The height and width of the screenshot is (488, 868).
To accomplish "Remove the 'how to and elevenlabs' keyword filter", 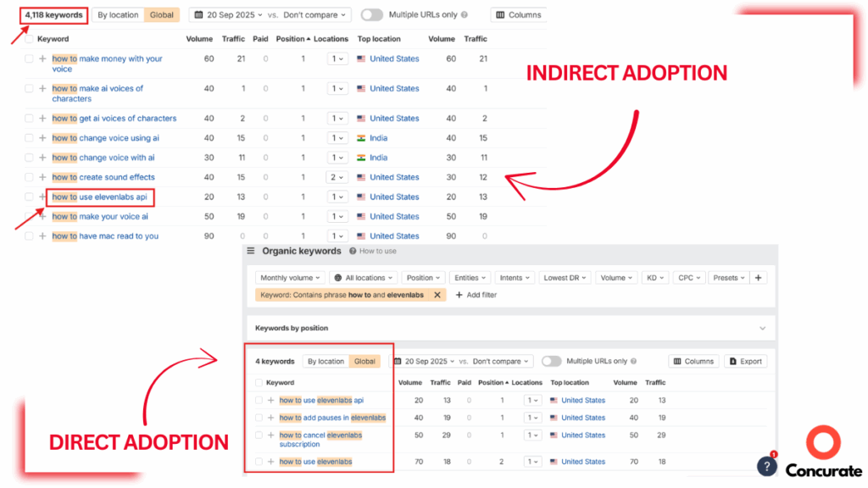I will (437, 295).
